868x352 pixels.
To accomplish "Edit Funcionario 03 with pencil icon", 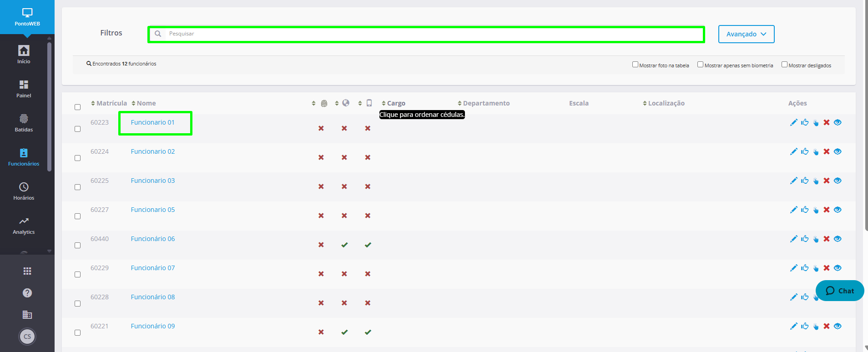I will coord(794,181).
